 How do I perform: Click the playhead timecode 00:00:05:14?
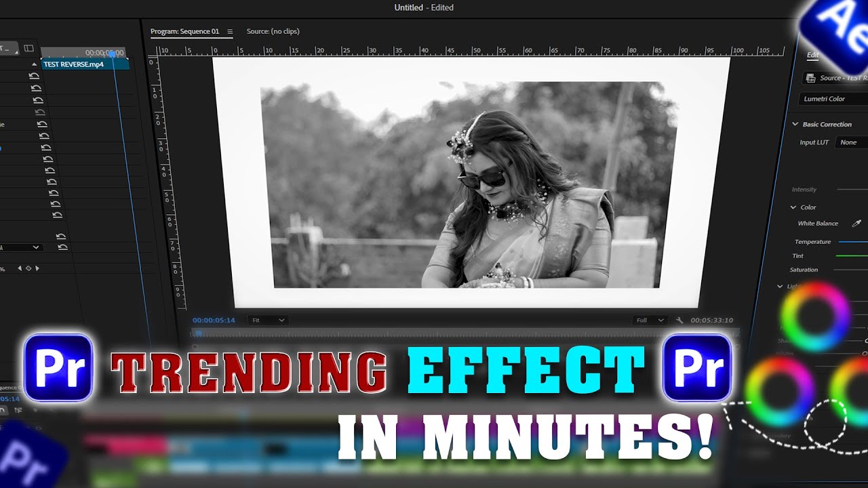tap(214, 320)
